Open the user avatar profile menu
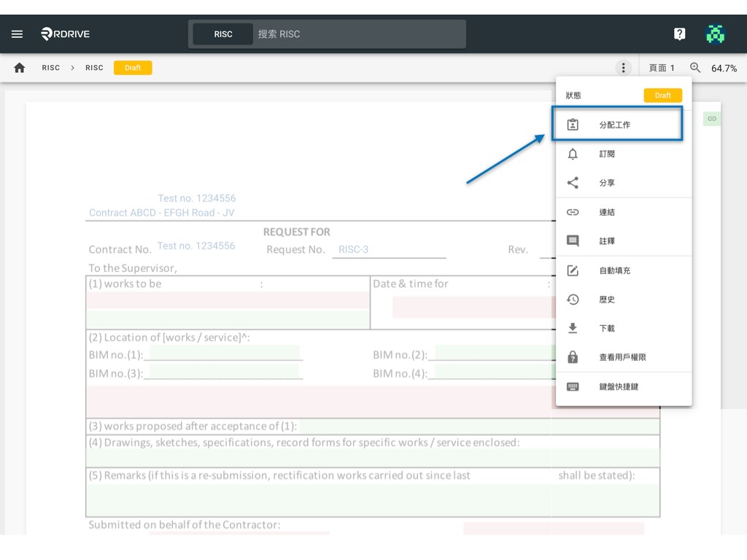This screenshot has width=747, height=560. 715,34
